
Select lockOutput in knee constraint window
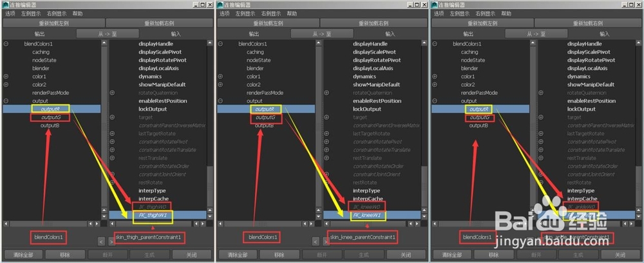pyautogui.click(x=367, y=109)
